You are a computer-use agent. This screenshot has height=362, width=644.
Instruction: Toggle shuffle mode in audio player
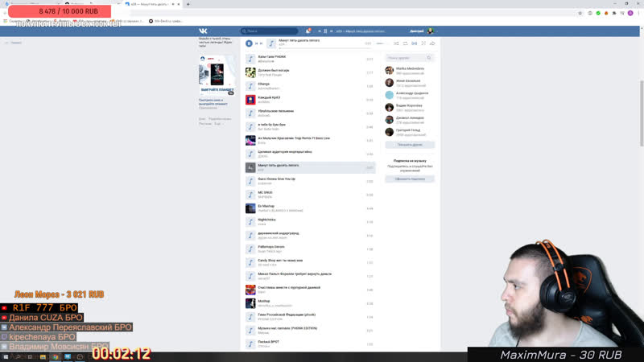coord(396,43)
